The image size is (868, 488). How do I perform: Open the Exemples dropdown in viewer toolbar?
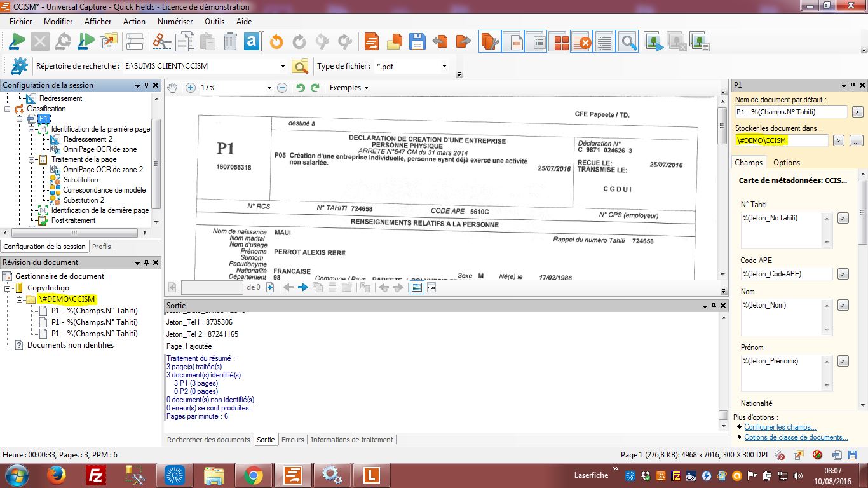point(348,88)
